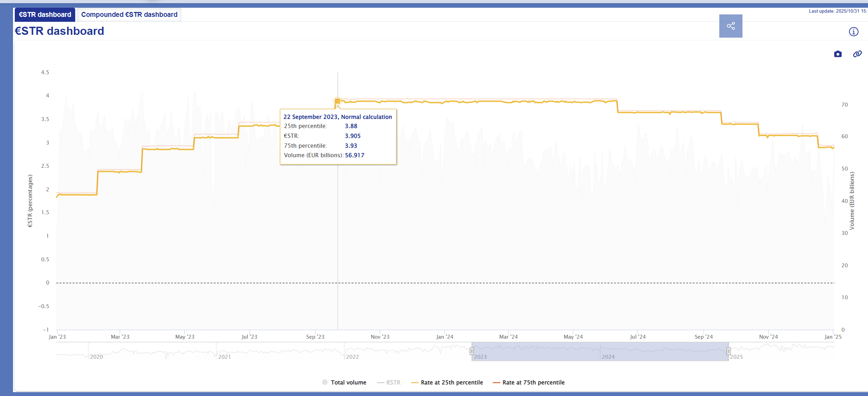Image resolution: width=868 pixels, height=396 pixels.
Task: Click the share icon button
Action: coord(731,26)
